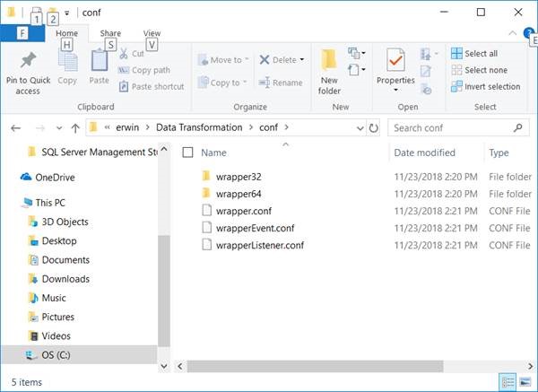This screenshot has width=538, height=392.
Task: Open Recent locations dropdown arrow
Action: point(59,128)
